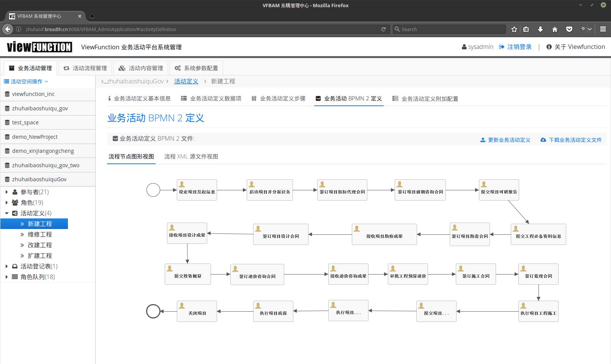Viewport: 611px width, 364px height.
Task: Click the BPMN start event circle
Action: pos(153,190)
